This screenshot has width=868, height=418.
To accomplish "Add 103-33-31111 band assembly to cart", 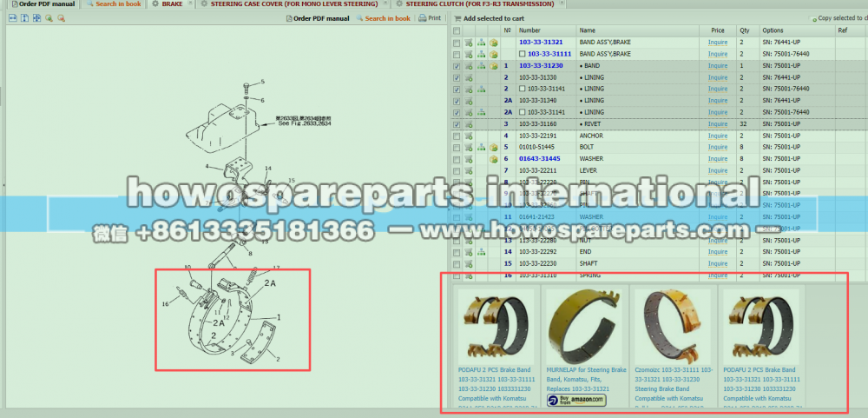I will coord(469,55).
